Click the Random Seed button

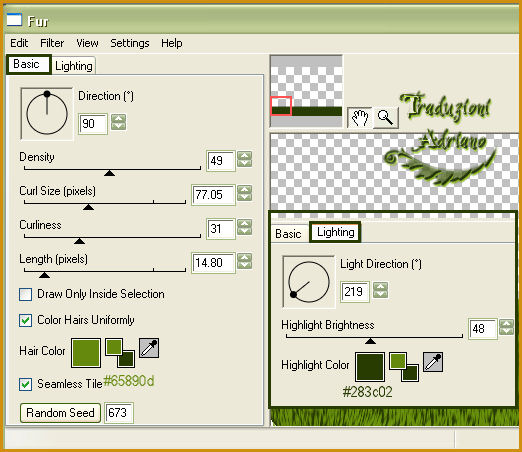[60, 413]
